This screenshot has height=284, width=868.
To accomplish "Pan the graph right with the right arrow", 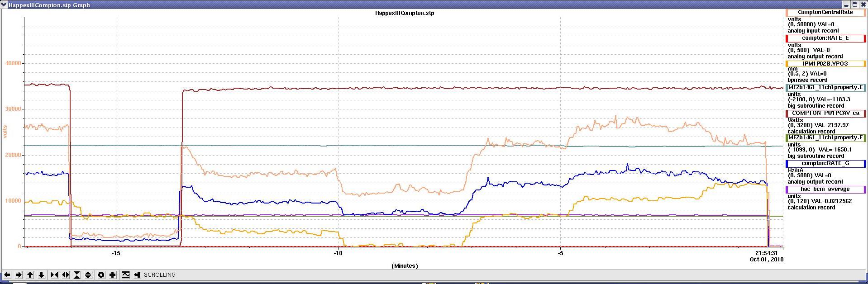I will (x=19, y=275).
